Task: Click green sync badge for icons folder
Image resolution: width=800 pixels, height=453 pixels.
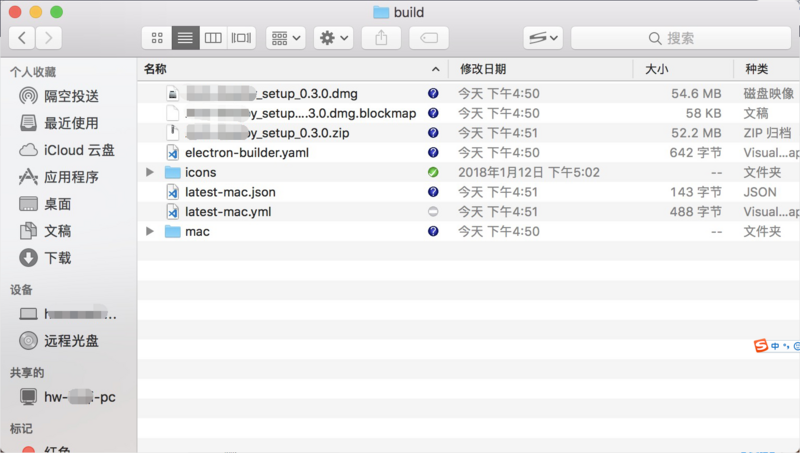Action: coord(433,172)
